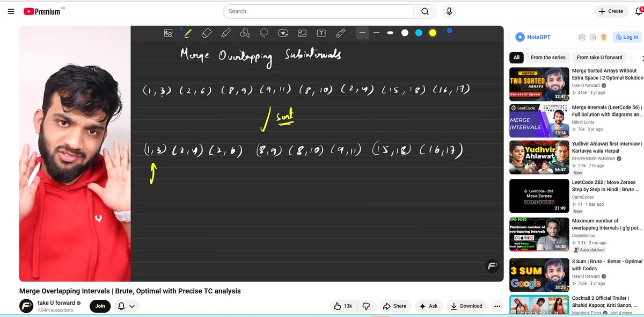The image size is (644, 317).
Task: Open Merge Intervals LeetCode 56 video thumbnail
Action: tap(539, 120)
